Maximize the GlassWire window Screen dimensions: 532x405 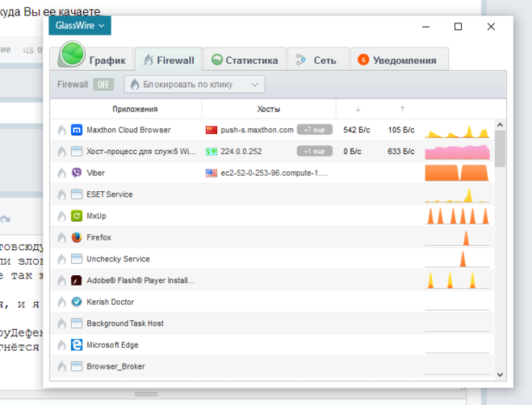[458, 27]
